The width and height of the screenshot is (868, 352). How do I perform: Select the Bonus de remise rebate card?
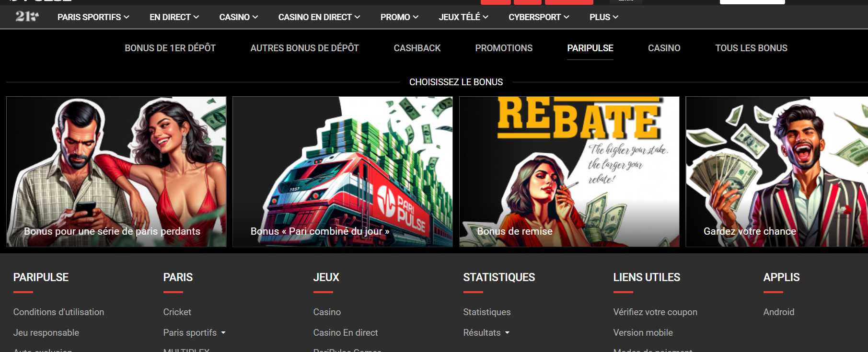click(569, 171)
